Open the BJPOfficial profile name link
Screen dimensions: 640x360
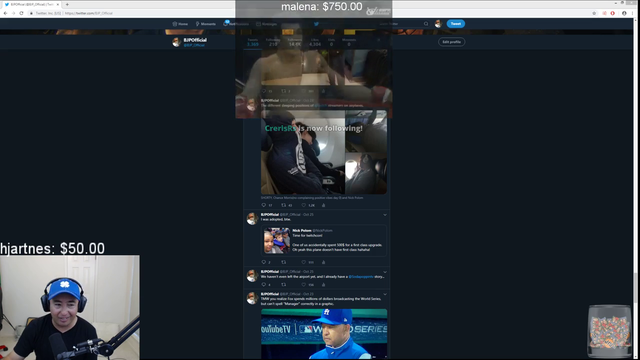195,40
